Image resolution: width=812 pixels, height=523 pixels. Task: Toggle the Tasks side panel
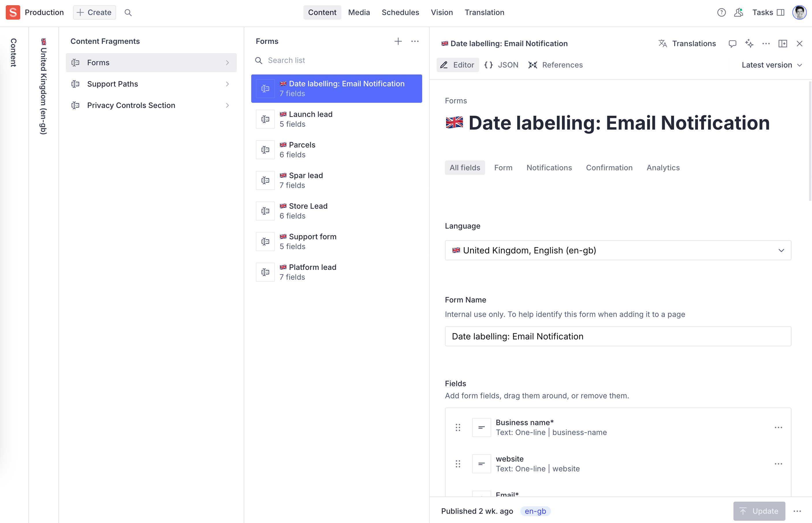[768, 13]
